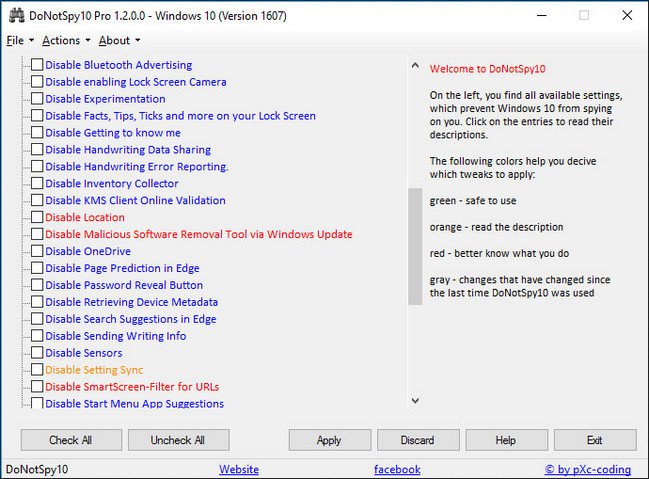Click the Check All button

pyautogui.click(x=71, y=440)
